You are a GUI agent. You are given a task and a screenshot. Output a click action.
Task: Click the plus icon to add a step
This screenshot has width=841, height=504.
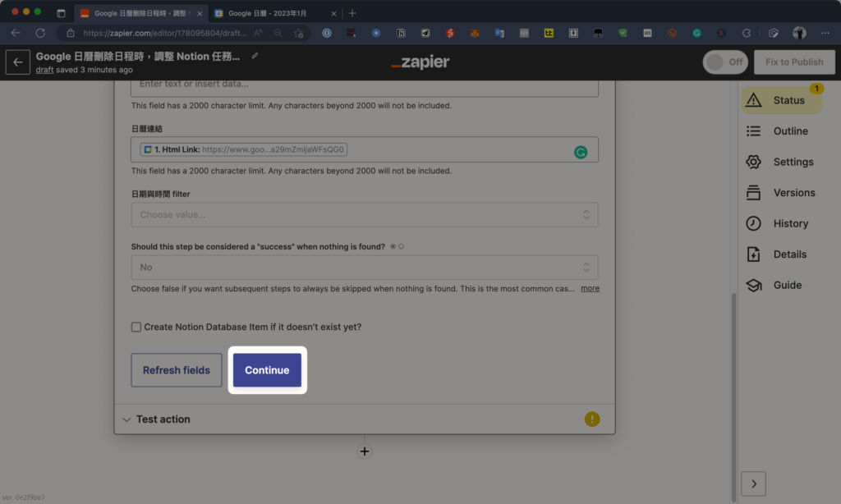pyautogui.click(x=365, y=451)
